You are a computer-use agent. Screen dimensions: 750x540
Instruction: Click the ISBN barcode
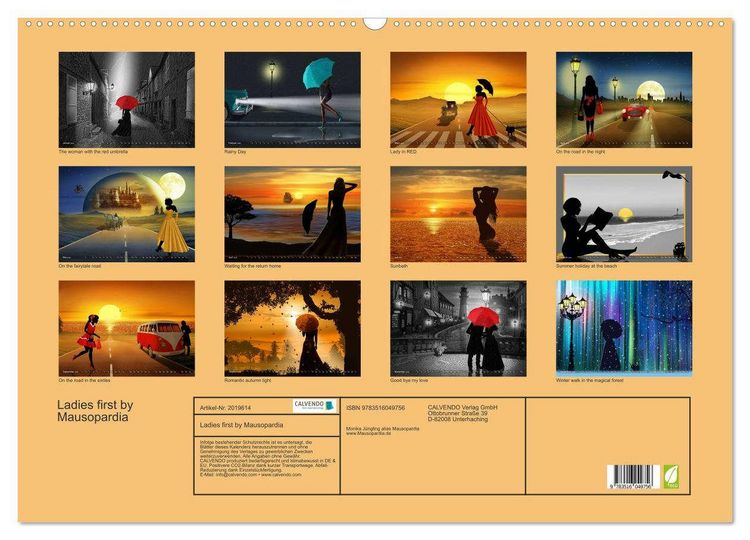click(633, 476)
